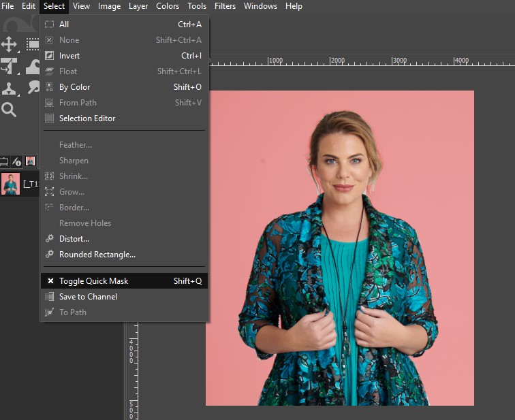Choose Select All menu entry
Viewport: 515px width, 420px height.
coord(64,25)
